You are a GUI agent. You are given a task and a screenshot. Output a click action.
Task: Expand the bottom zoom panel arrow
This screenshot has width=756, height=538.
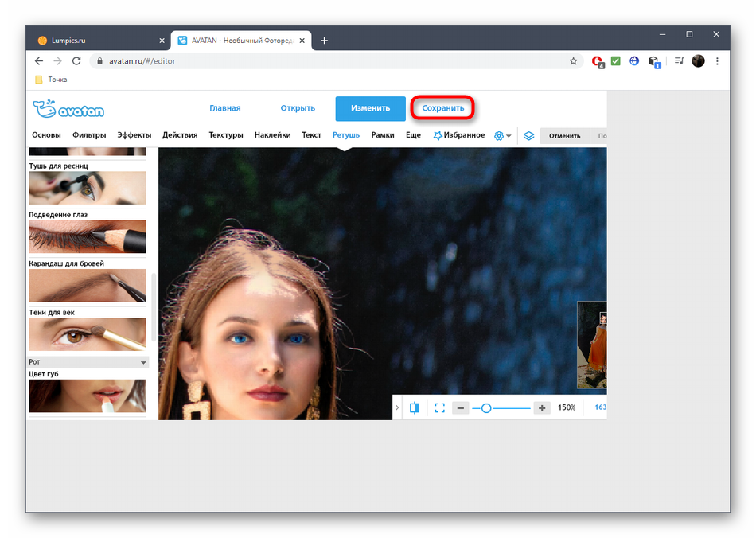click(398, 407)
